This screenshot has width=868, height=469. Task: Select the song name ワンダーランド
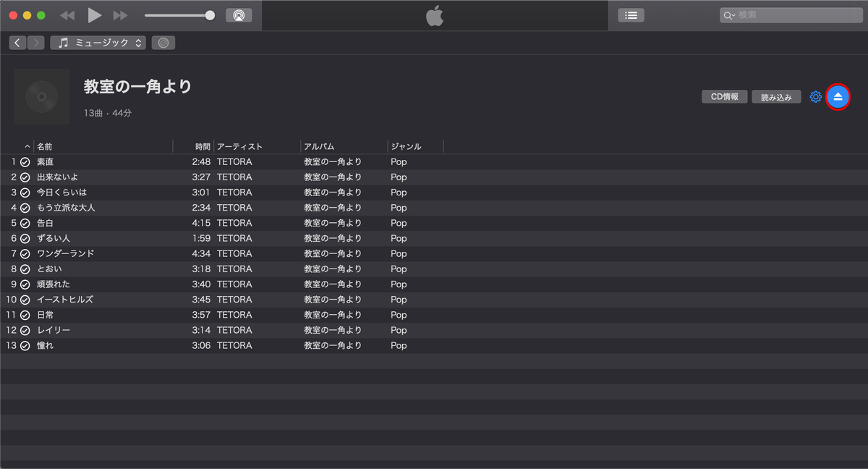click(x=65, y=253)
